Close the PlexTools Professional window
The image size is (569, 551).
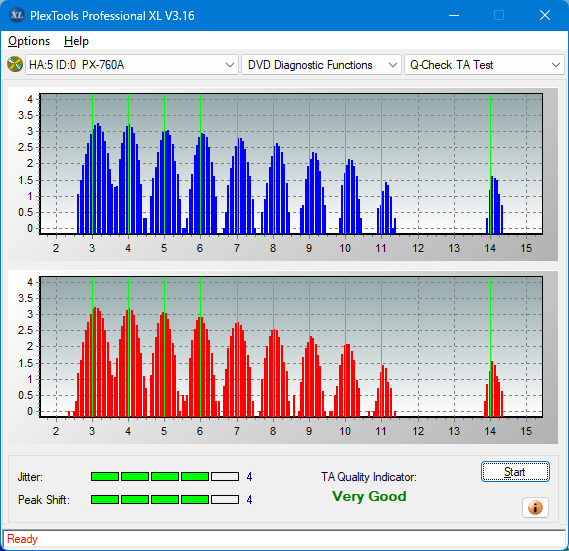545,15
